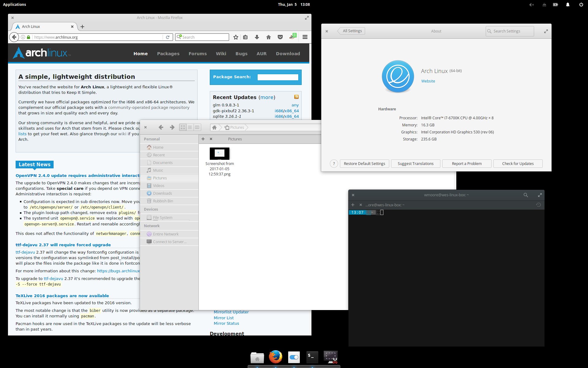This screenshot has height=368, width=588.
Task: Open terminal search magnifier
Action: click(526, 195)
